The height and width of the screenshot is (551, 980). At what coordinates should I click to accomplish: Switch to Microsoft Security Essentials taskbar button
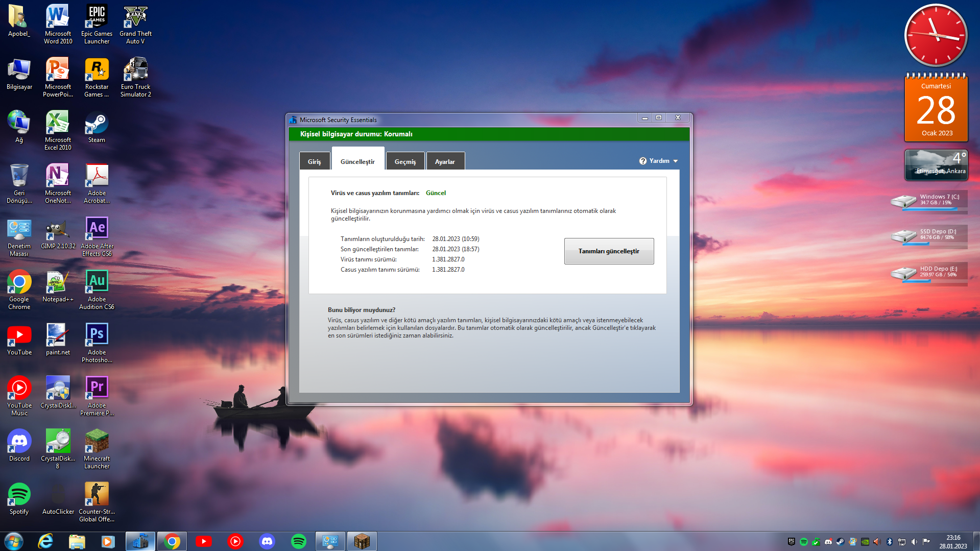[140, 541]
